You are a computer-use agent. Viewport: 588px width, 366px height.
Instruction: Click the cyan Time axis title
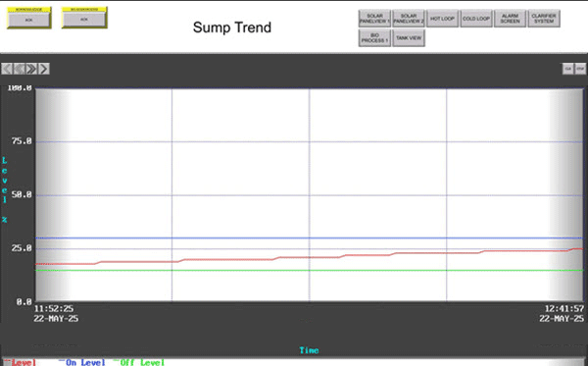tap(309, 350)
